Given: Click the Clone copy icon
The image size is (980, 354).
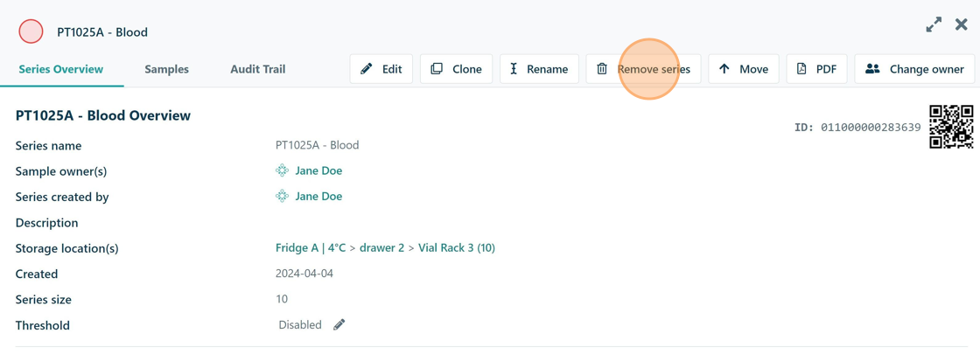Looking at the screenshot, I should (x=437, y=69).
